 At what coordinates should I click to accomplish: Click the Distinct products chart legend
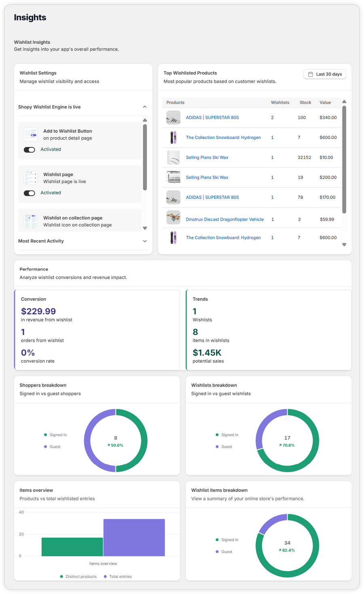click(x=78, y=577)
